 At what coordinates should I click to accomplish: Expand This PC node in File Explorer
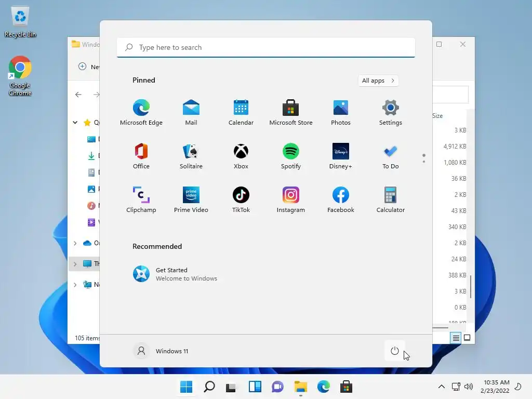click(x=75, y=263)
